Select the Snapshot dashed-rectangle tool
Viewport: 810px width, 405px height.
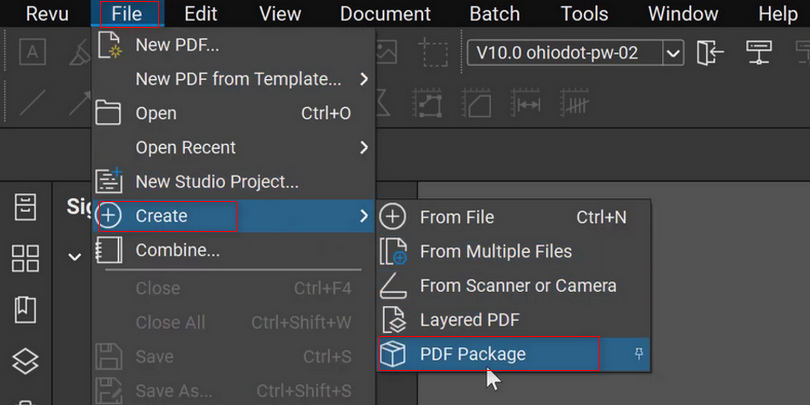435,52
